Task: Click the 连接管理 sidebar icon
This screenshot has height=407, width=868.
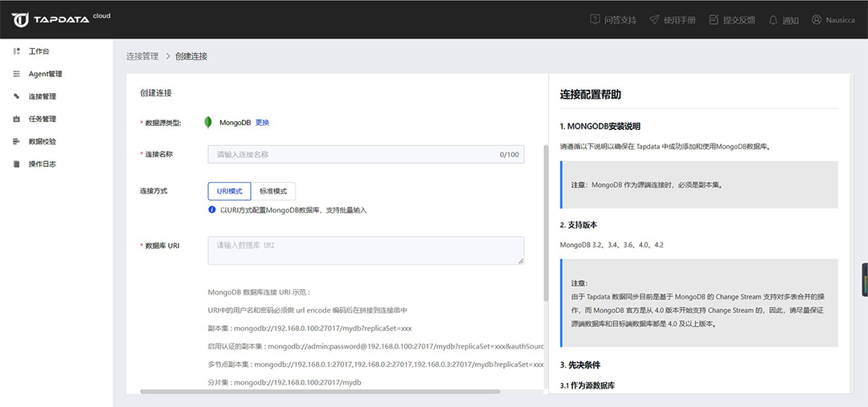Action: point(17,96)
